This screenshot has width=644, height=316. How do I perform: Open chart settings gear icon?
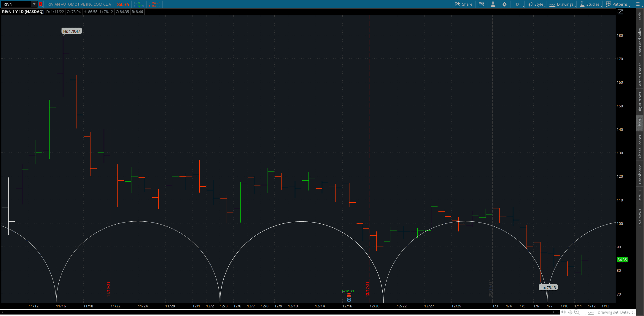[x=505, y=4]
